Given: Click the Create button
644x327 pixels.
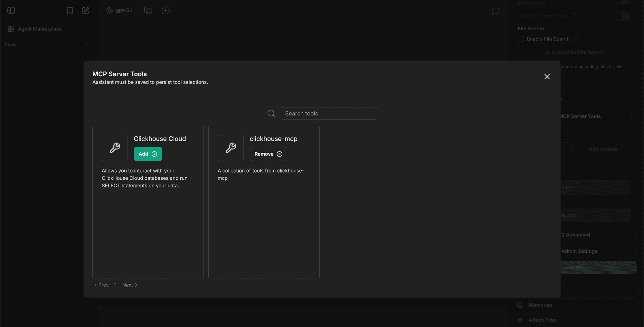Looking at the screenshot, I should (598, 268).
